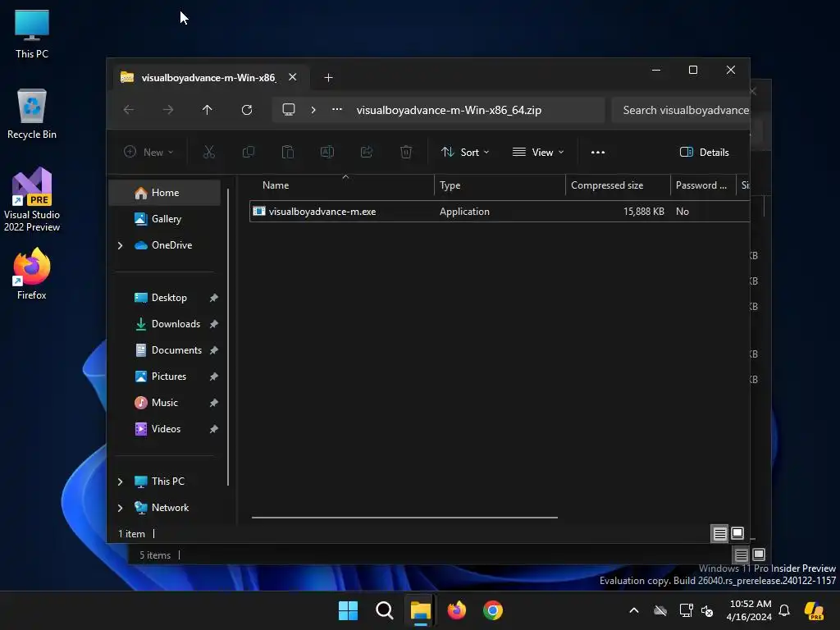Expand address bar path chevron

pos(313,110)
